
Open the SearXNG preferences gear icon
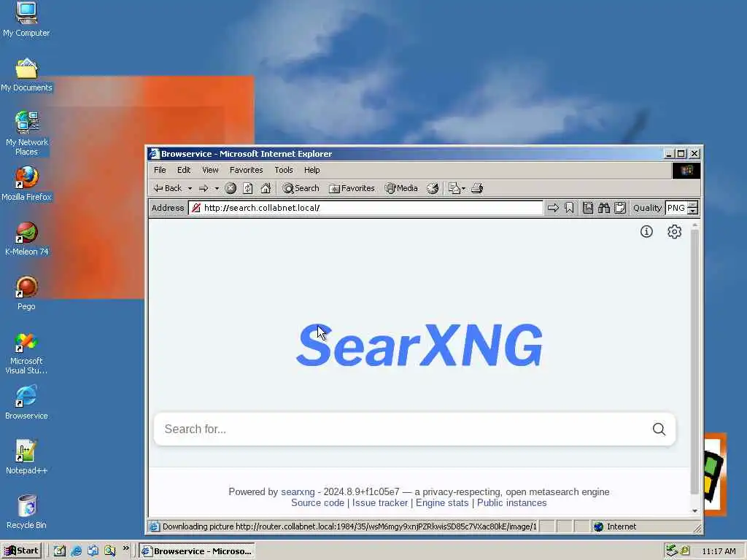674,231
